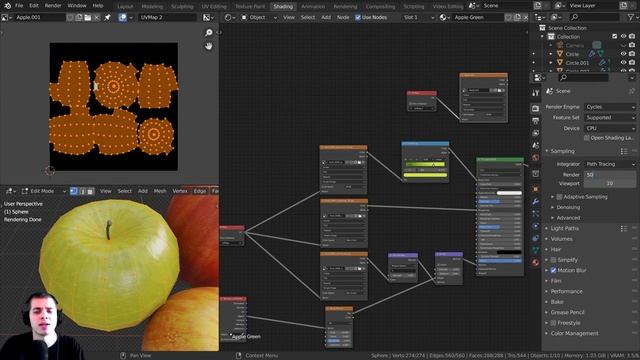Open the Modifier properties wrench tab

click(x=536, y=201)
